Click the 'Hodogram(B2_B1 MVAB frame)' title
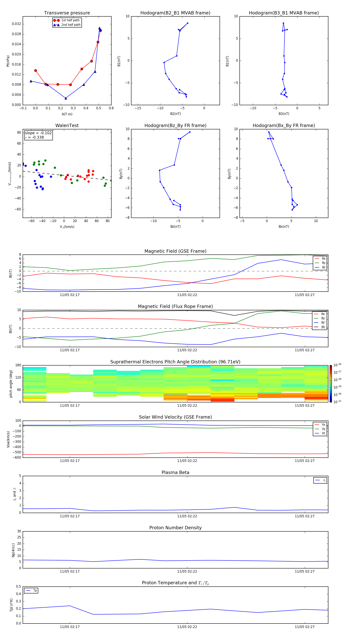The width and height of the screenshot is (351, 644). (175, 13)
